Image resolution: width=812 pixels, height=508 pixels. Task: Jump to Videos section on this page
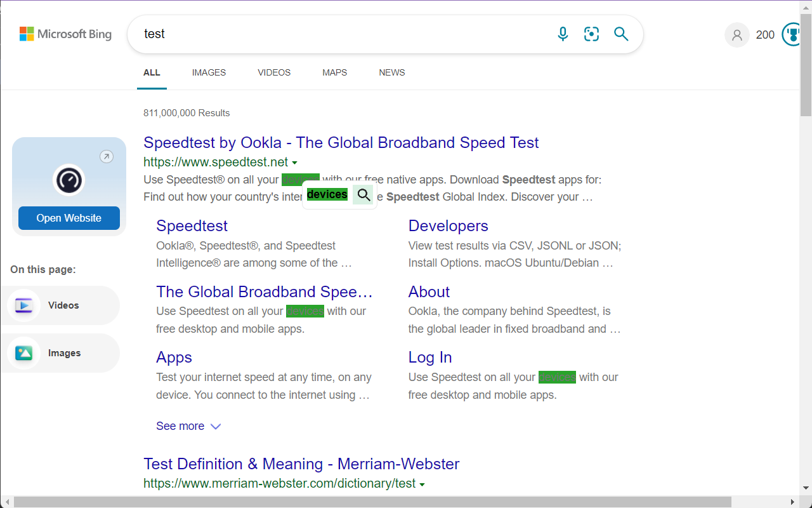click(60, 305)
